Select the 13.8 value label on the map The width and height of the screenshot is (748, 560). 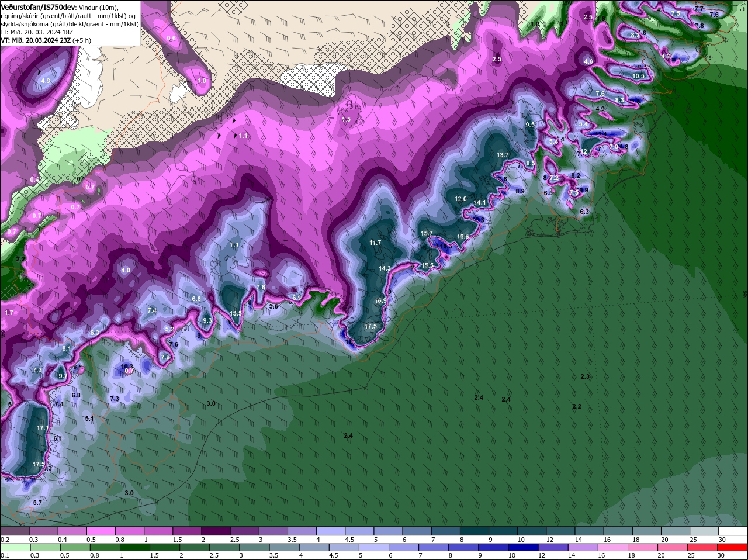[463, 237]
